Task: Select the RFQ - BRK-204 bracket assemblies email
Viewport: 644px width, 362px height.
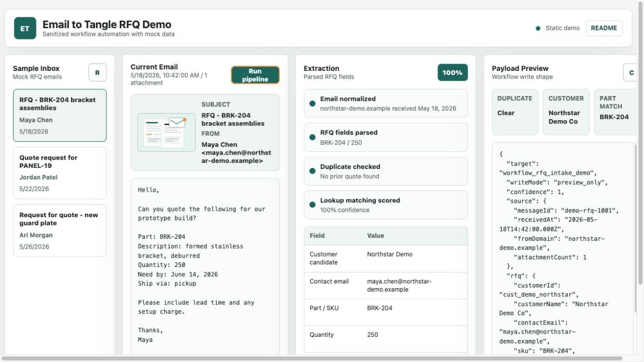Action: [60, 116]
